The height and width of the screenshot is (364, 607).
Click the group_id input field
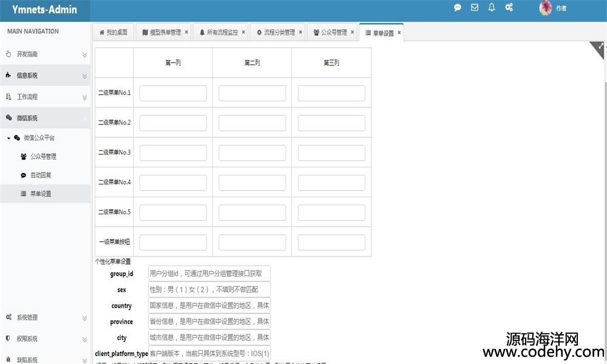pos(209,274)
